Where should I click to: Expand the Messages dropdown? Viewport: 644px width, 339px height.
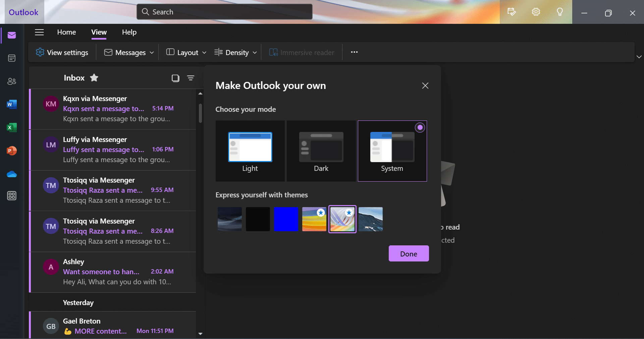click(129, 52)
